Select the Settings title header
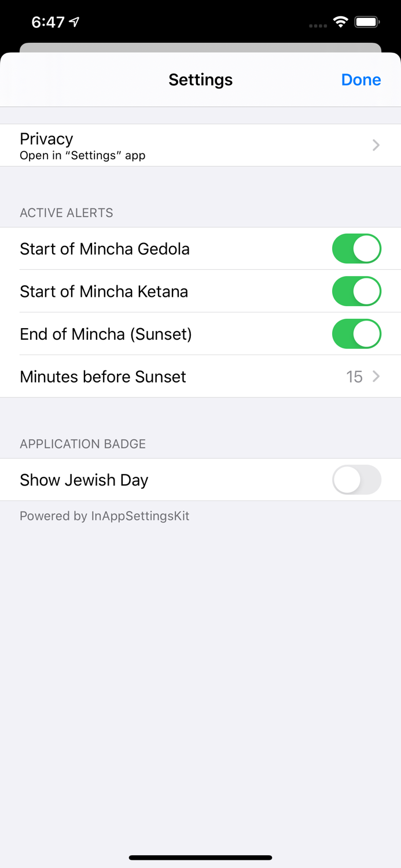Image resolution: width=401 pixels, height=868 pixels. pos(200,80)
